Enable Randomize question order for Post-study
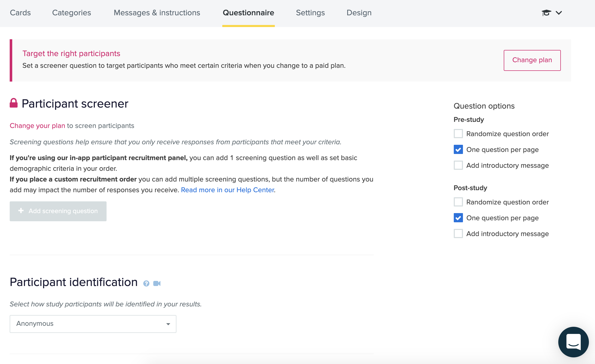This screenshot has height=364, width=595. point(458,202)
